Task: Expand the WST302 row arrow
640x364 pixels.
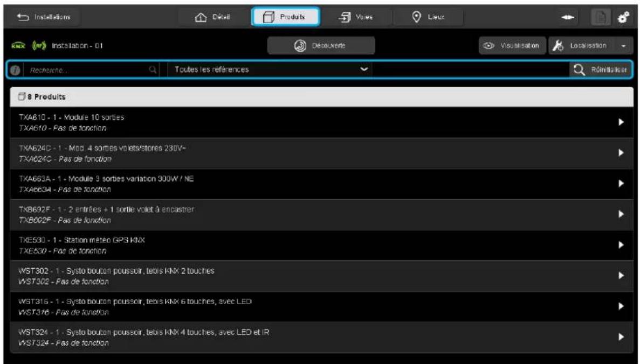Action: [621, 276]
